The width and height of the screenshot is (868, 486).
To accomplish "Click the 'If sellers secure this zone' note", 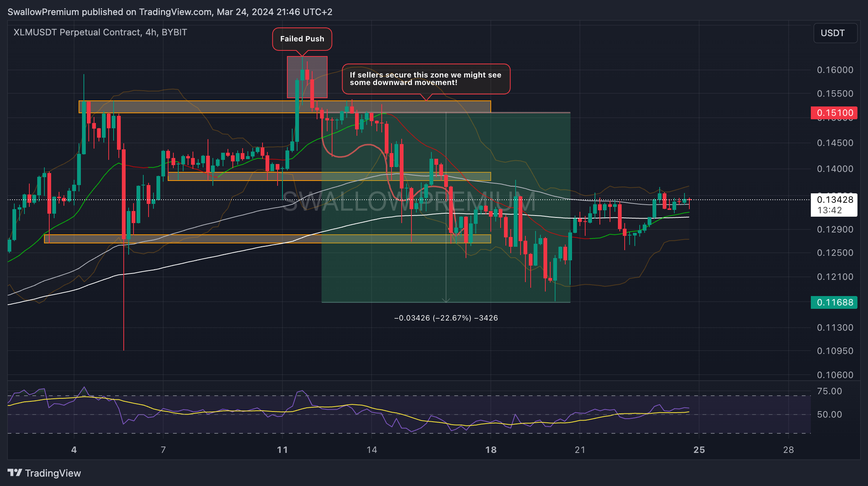I will click(426, 79).
